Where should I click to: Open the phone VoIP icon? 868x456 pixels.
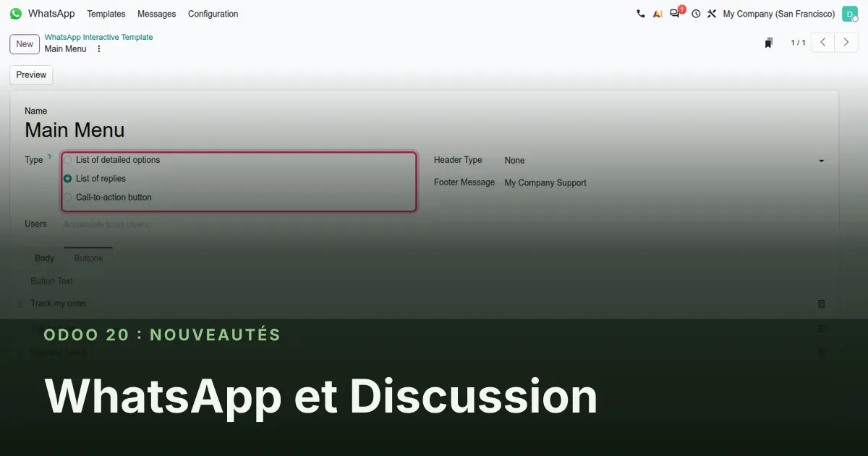click(x=640, y=14)
